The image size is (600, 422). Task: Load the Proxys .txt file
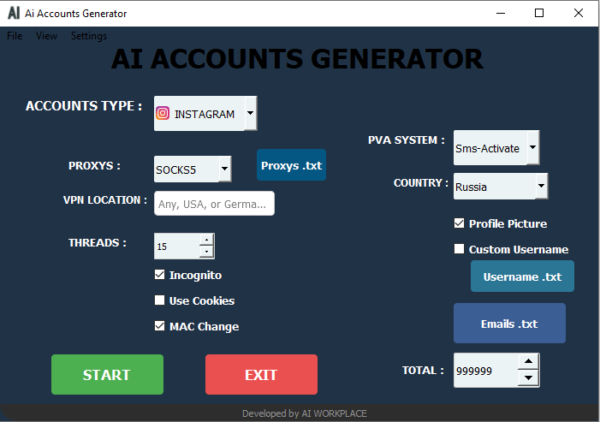pos(291,165)
